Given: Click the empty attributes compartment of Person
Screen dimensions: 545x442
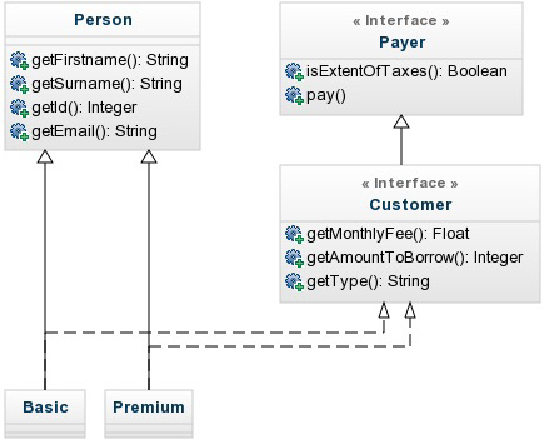Looking at the screenshot, I should pyautogui.click(x=103, y=40).
